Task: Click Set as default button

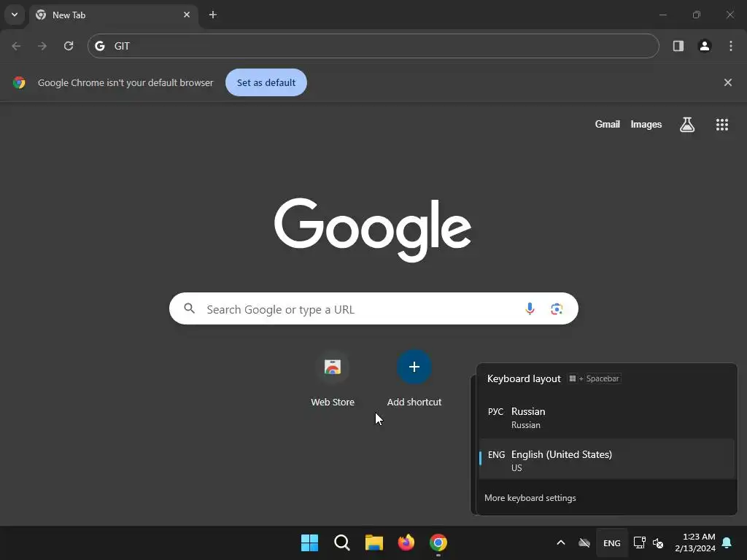Action: coord(266,82)
